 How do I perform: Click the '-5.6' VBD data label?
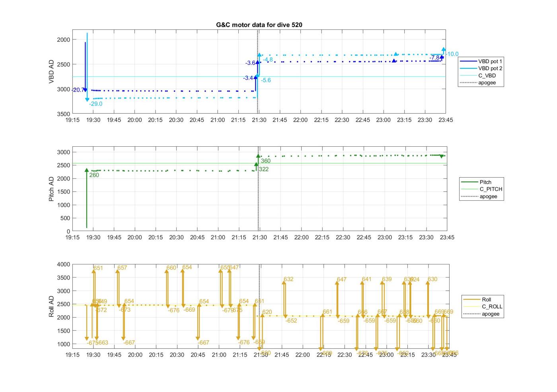(266, 80)
